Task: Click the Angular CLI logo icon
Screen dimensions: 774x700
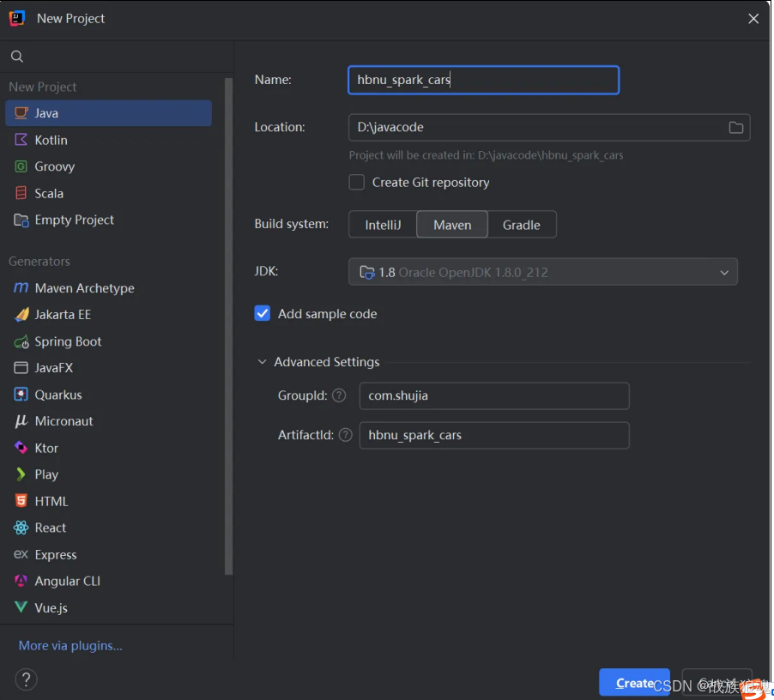Action: click(x=21, y=581)
